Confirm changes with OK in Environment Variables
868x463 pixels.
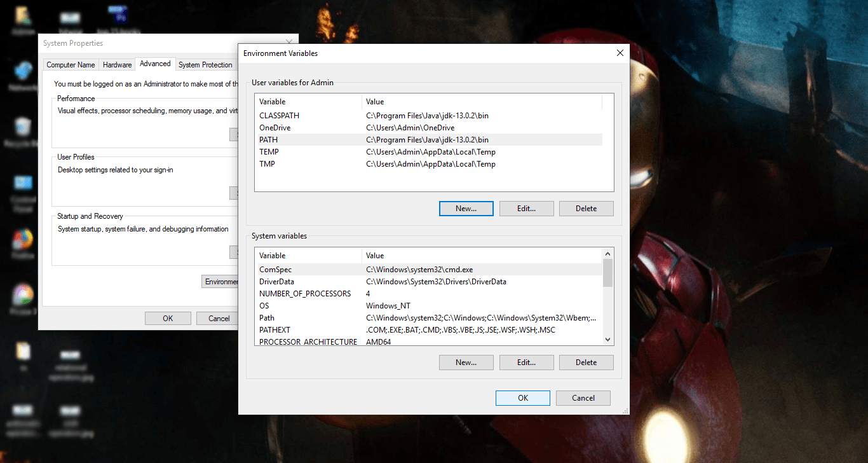pyautogui.click(x=522, y=397)
